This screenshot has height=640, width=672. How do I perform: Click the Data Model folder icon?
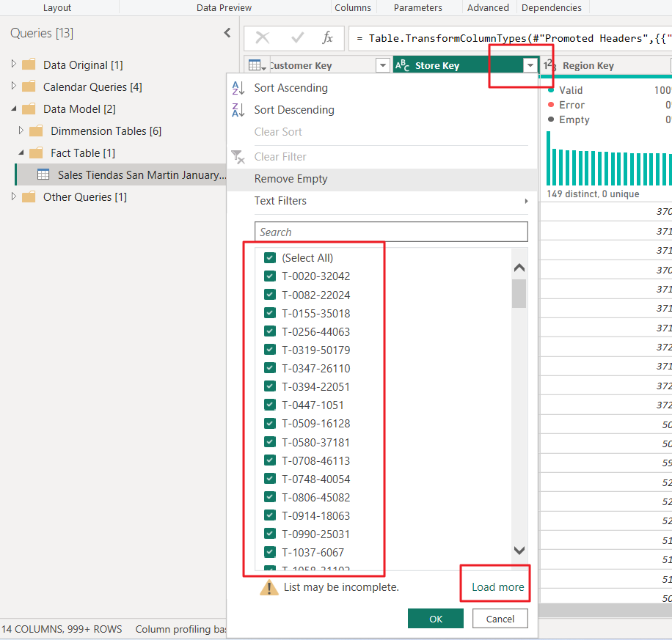click(29, 108)
